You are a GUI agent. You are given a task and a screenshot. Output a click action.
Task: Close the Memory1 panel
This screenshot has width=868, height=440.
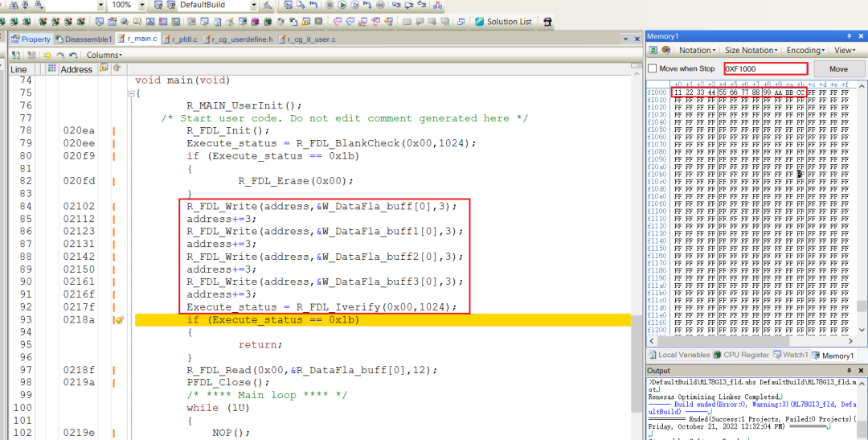click(x=861, y=36)
